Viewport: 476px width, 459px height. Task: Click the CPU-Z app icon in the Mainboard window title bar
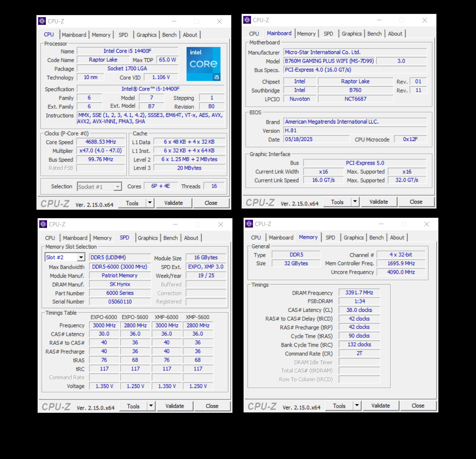point(247,20)
